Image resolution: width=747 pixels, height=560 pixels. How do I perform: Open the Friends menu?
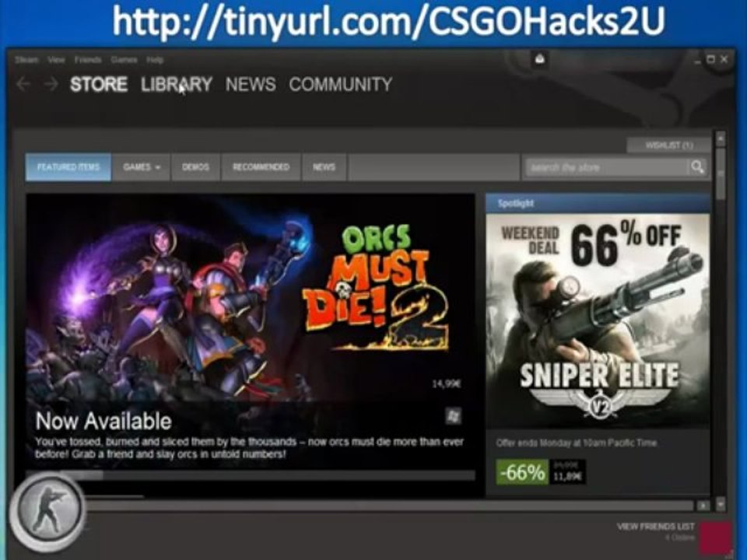[88, 60]
